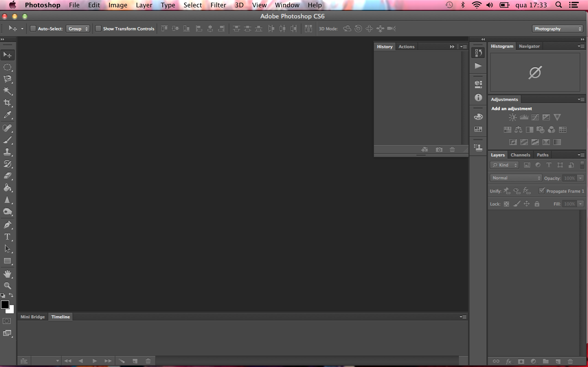The image size is (588, 367).
Task: Toggle Show Transform Controls checkbox
Action: (x=98, y=28)
